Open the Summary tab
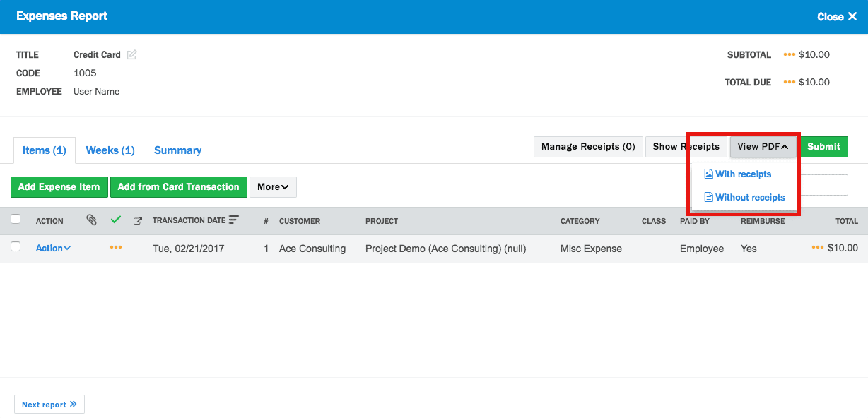 click(177, 150)
